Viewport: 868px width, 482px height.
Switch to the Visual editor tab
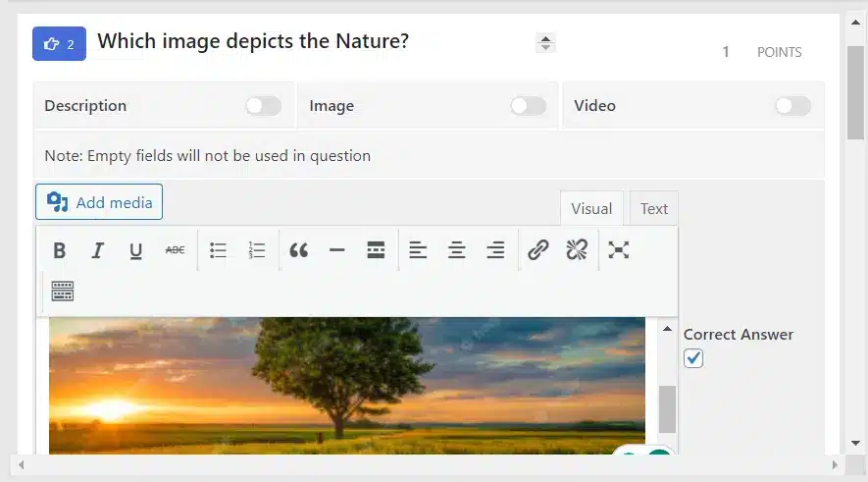591,209
